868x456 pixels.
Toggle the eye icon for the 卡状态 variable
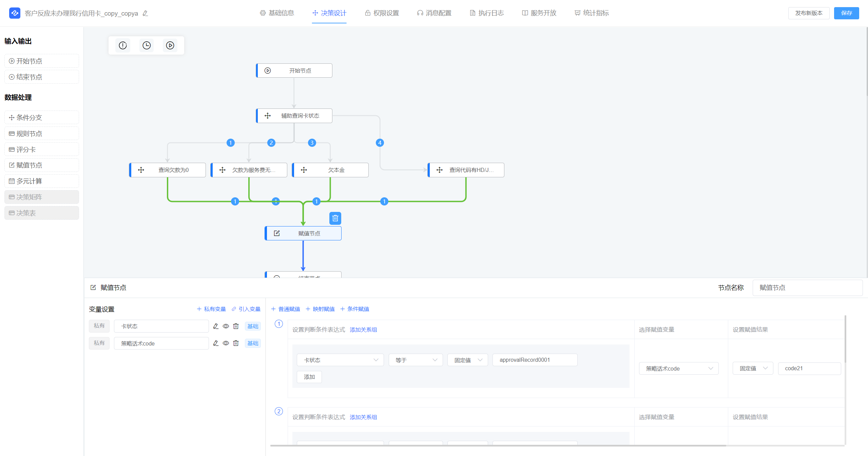[226, 326]
